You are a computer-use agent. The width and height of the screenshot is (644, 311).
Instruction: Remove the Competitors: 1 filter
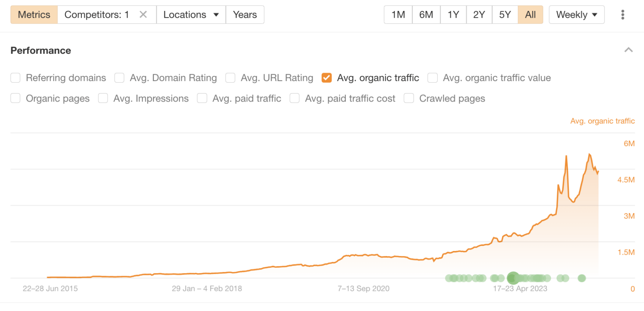coord(143,14)
